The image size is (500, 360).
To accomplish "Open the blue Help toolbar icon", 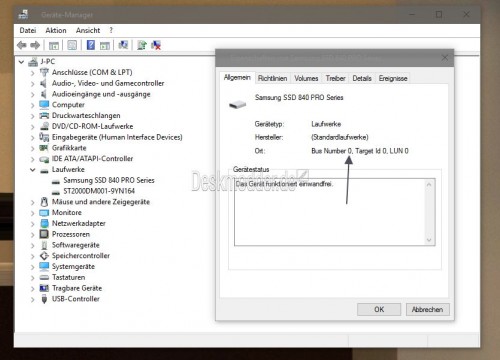I will click(x=91, y=45).
